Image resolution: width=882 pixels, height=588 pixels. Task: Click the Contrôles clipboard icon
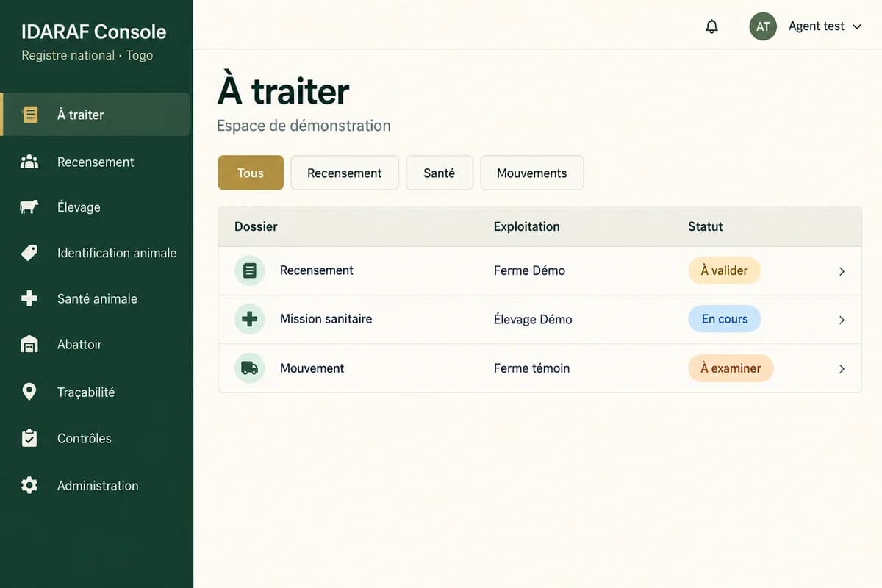(29, 438)
